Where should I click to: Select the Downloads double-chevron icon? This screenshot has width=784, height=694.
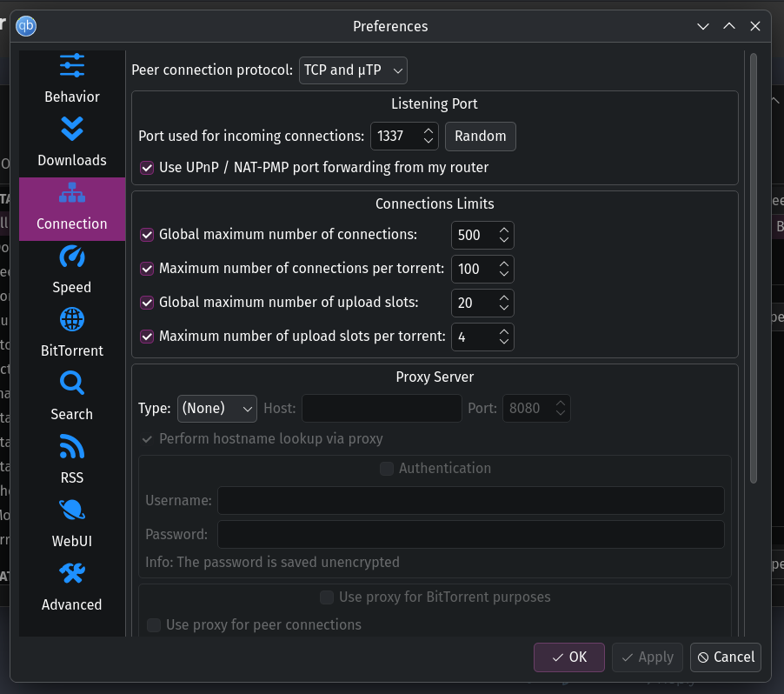coord(72,129)
